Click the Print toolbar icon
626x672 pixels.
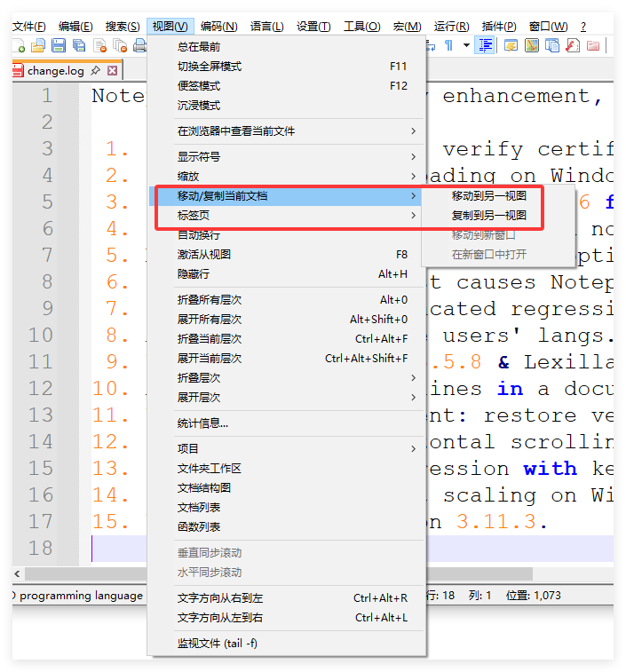(139, 45)
